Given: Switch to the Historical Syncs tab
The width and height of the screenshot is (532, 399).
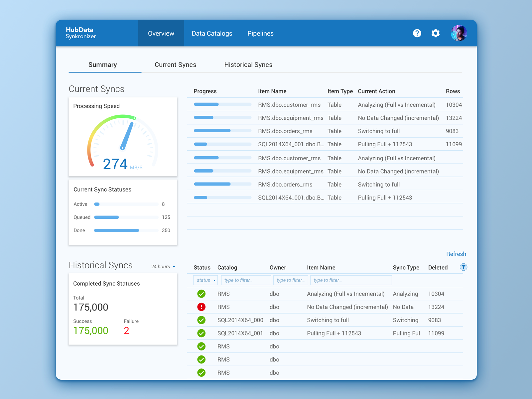Looking at the screenshot, I should pyautogui.click(x=248, y=65).
